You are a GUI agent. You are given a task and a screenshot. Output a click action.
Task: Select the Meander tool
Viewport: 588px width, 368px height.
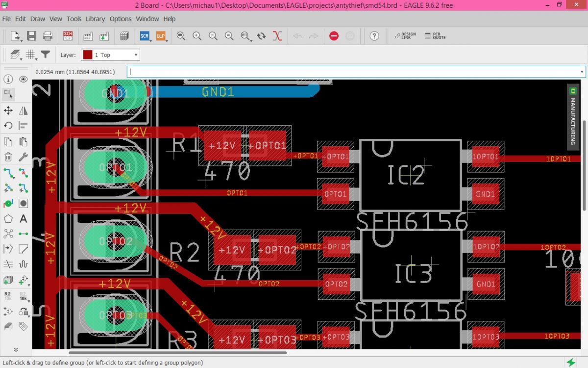[23, 264]
